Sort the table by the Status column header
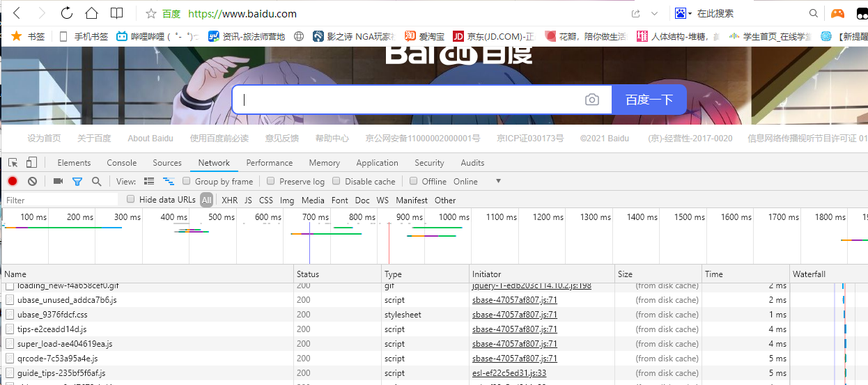 337,274
